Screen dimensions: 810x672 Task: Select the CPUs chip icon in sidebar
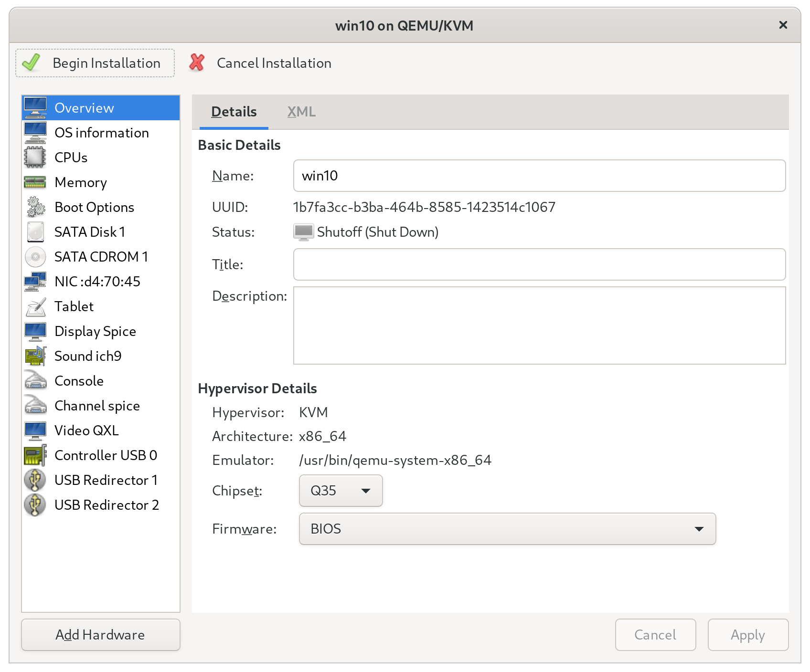point(35,157)
